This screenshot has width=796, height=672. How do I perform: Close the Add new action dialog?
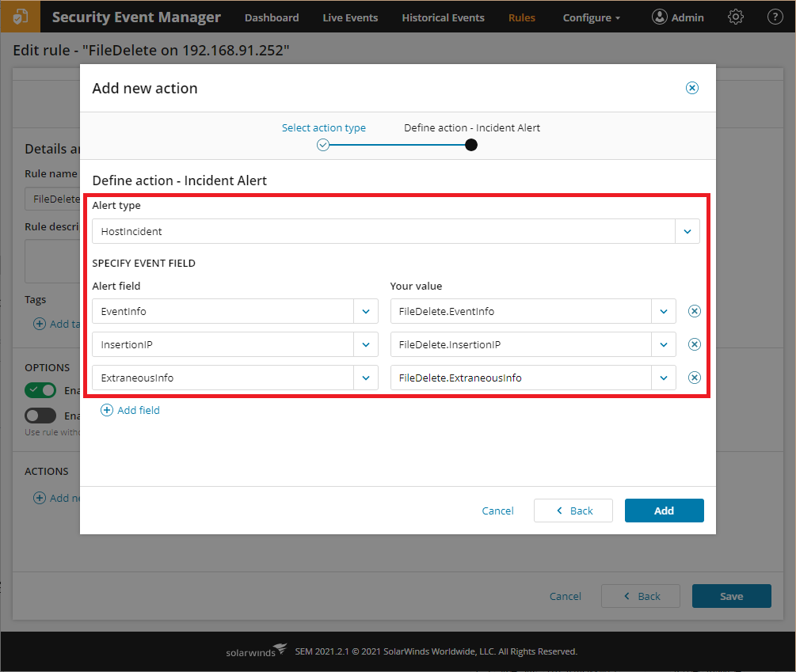[x=692, y=88]
